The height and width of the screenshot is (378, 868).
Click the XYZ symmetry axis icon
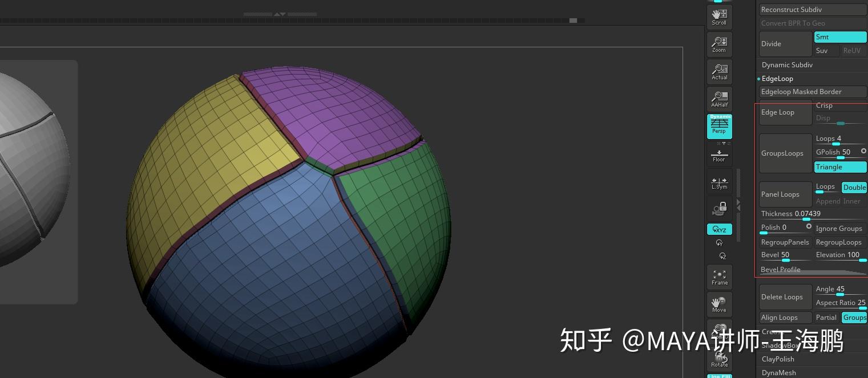point(718,229)
